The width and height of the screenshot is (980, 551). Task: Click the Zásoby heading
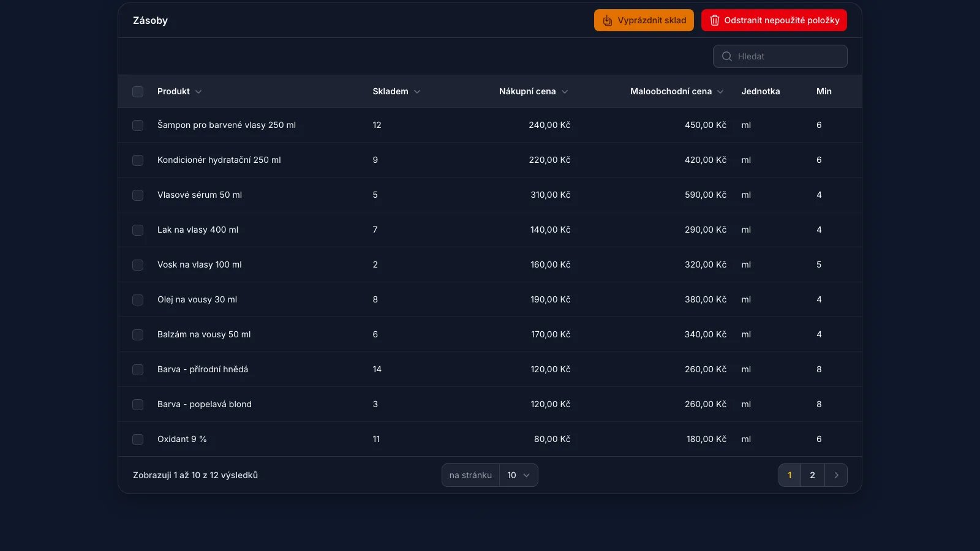[150, 20]
